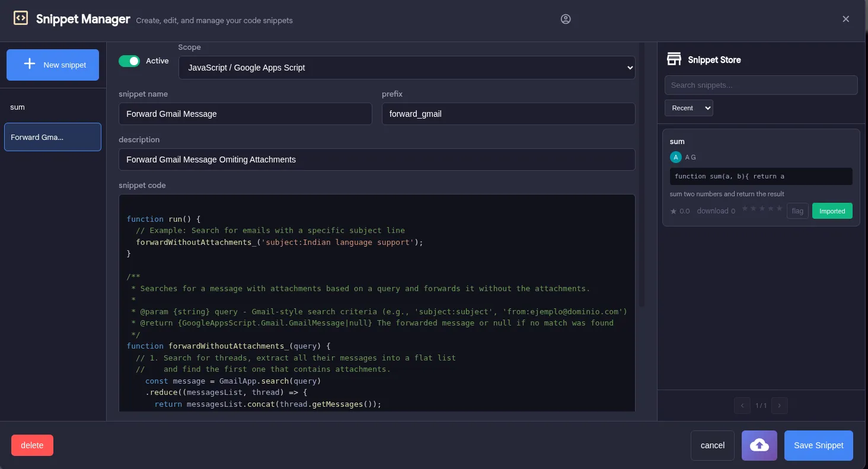Open the Scope language dropdown

click(407, 68)
